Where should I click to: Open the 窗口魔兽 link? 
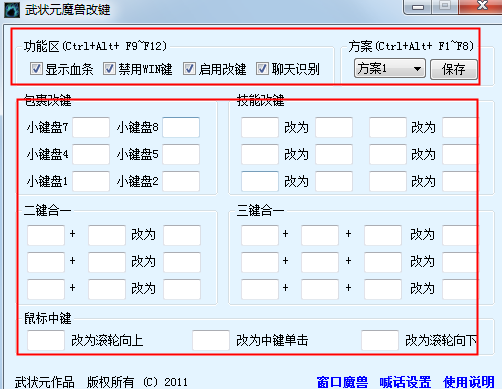[x=342, y=382]
